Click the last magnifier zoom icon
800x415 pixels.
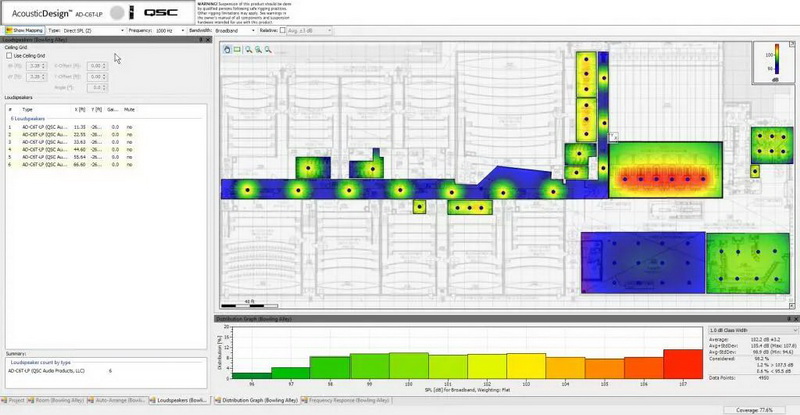[268, 50]
